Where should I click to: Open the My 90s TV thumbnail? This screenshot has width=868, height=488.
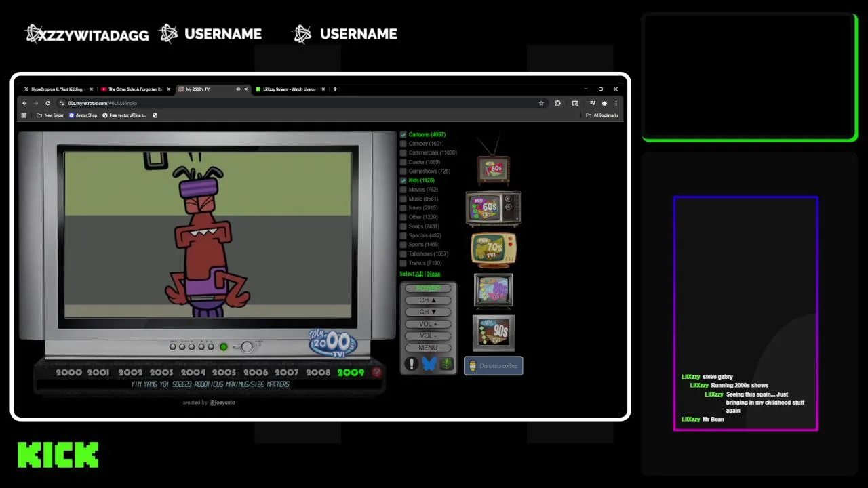[493, 333]
